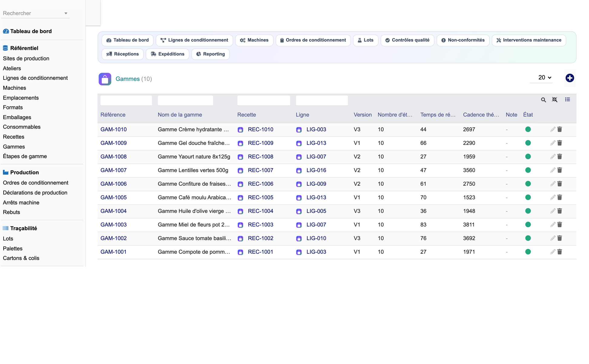
Task: Open the Non-conformités tab
Action: pos(463,40)
